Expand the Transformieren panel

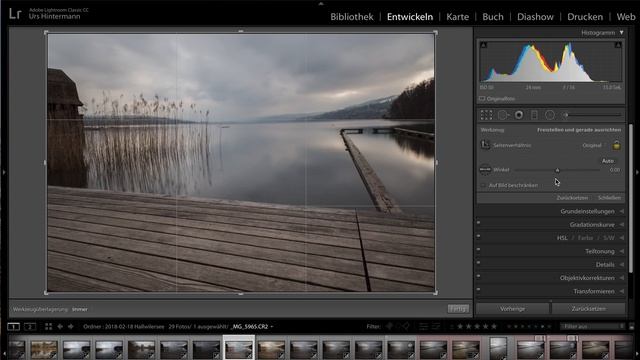click(622, 291)
